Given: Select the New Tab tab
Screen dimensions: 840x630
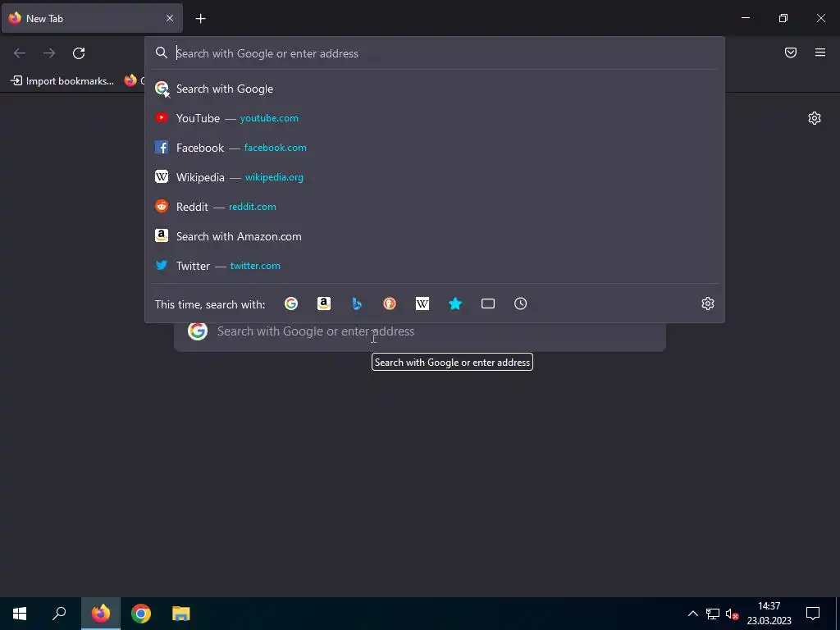Looking at the screenshot, I should click(x=92, y=18).
